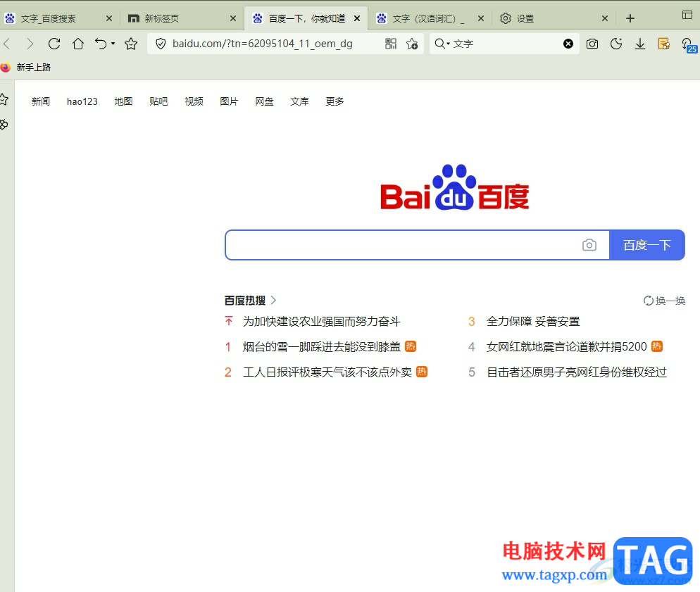Open 视频 link
Screen dimensions: 700x592
click(194, 101)
